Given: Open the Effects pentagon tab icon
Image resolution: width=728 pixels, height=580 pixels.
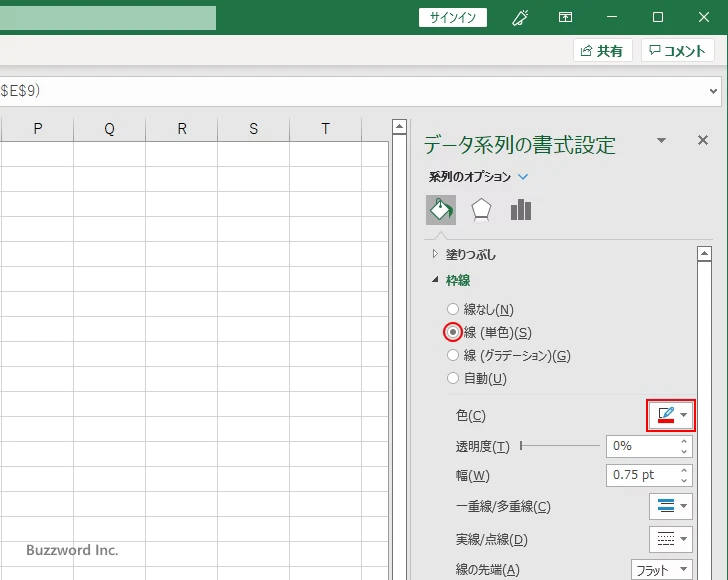Looking at the screenshot, I should [481, 210].
